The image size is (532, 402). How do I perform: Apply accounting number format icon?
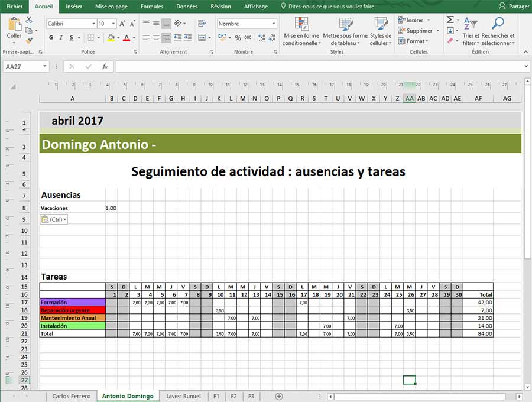point(222,37)
